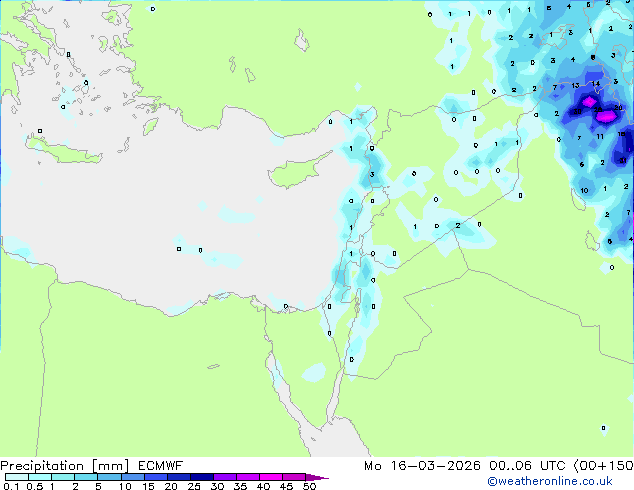Screen dimensions: 634x490
Task: Click the 0.5–1 mm legend swatch
Action: pos(40,477)
